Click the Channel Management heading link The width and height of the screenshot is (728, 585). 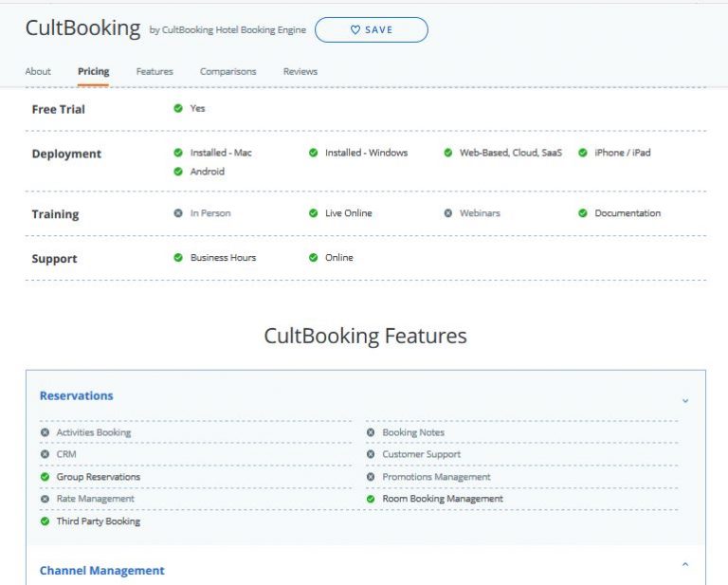pos(102,571)
